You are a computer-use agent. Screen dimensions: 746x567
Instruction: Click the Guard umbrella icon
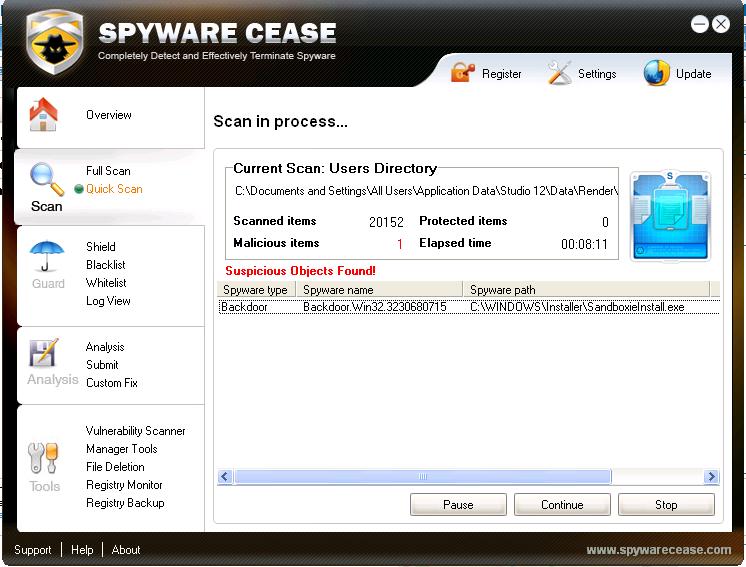coord(46,256)
